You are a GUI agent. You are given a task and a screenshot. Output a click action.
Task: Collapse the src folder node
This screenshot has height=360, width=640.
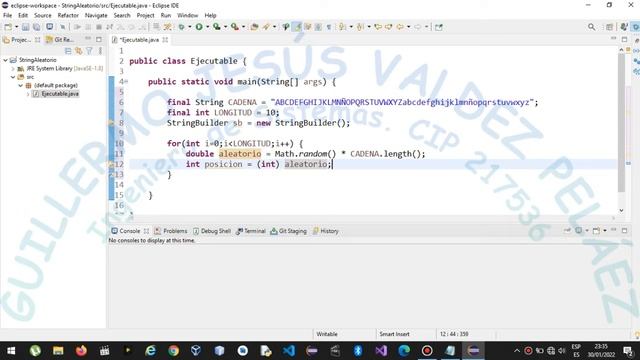(x=13, y=77)
